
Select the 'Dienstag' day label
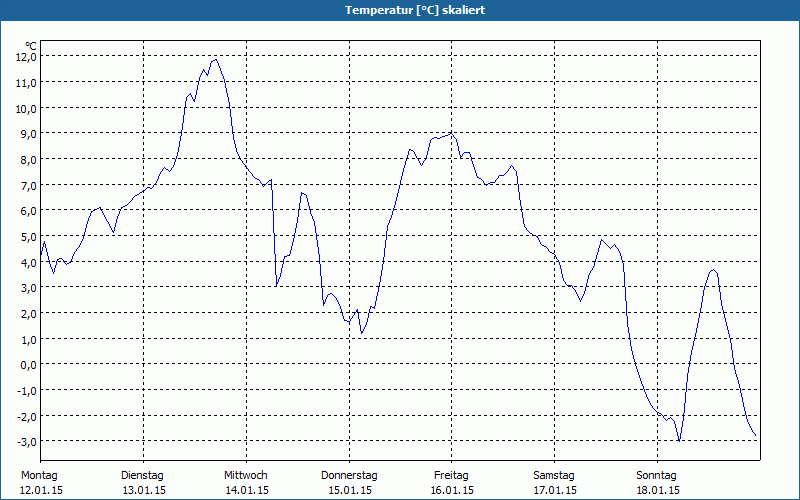click(142, 476)
